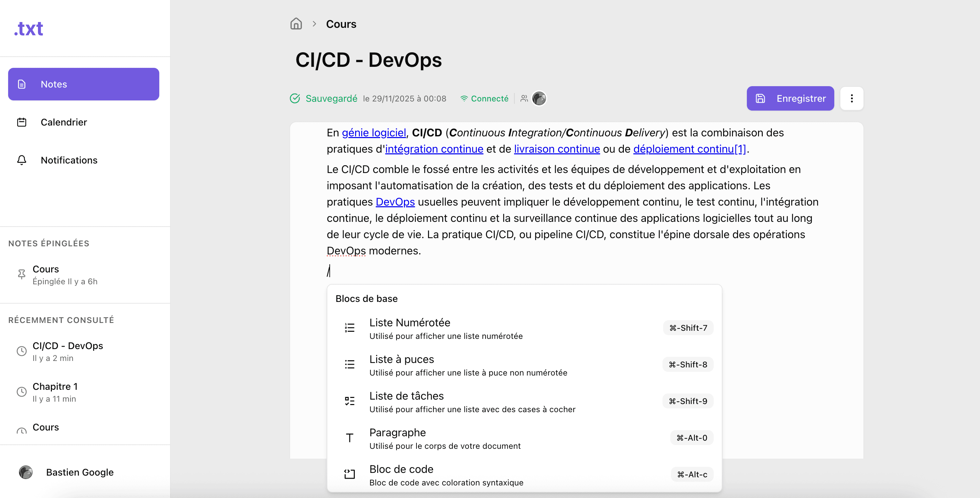Click the home icon in the breadcrumb
Viewport: 980px width, 498px height.
pos(296,24)
